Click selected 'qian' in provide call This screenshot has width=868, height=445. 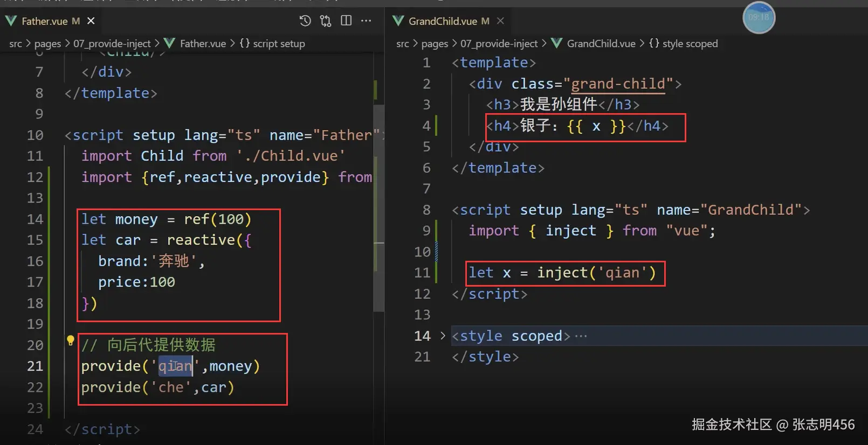(175, 366)
